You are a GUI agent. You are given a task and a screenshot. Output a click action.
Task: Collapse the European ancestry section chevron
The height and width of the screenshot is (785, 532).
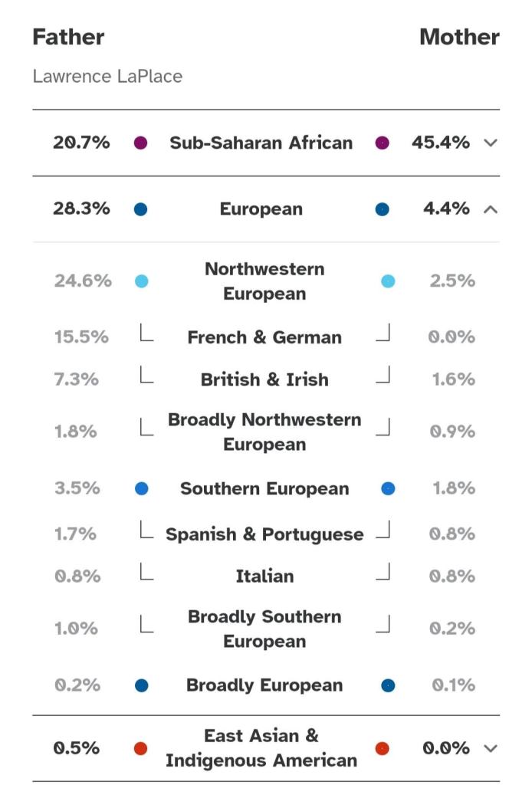point(491,209)
